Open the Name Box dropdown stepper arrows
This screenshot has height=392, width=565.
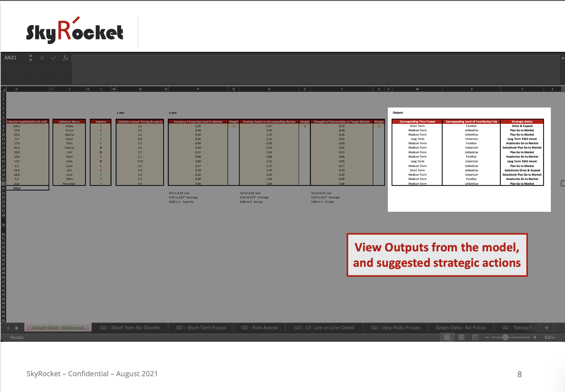(x=31, y=58)
